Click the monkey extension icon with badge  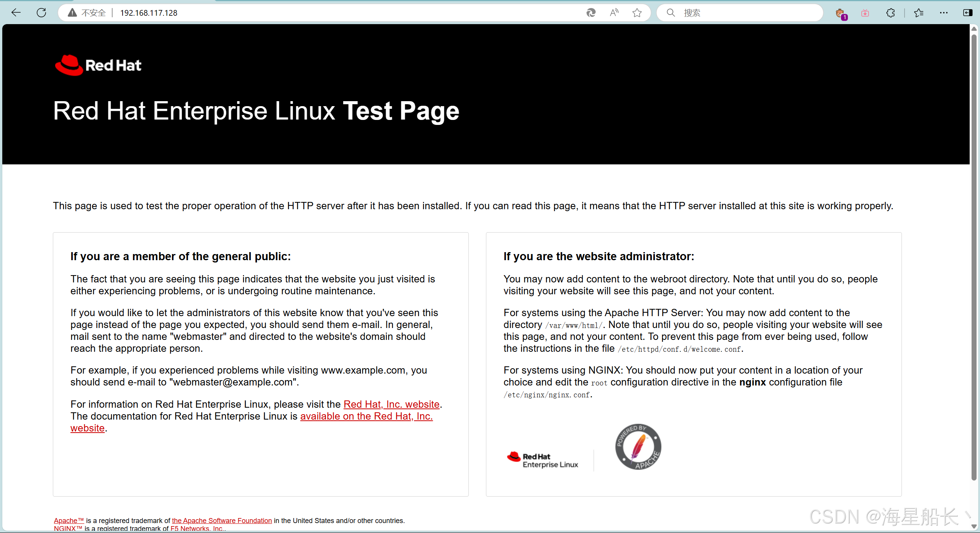pyautogui.click(x=841, y=13)
